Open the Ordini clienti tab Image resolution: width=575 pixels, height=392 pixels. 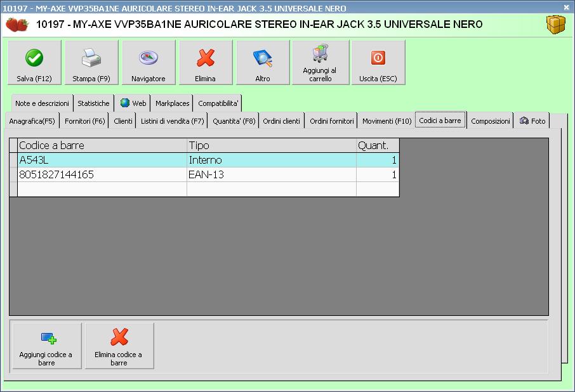(281, 121)
